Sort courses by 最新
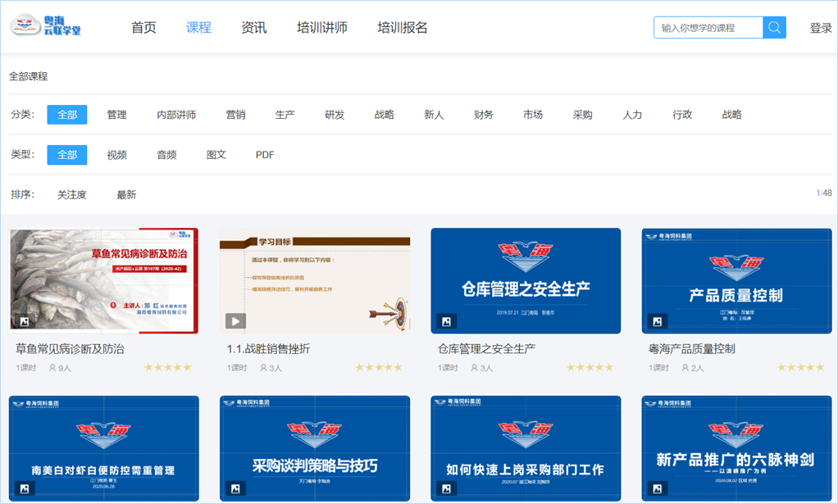This screenshot has height=504, width=838. pos(126,195)
